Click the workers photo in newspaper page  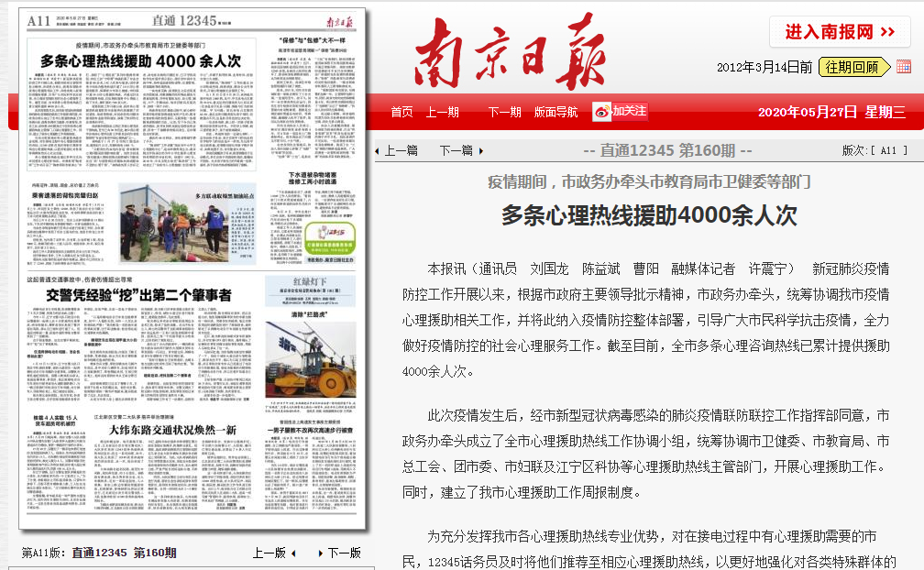click(174, 223)
